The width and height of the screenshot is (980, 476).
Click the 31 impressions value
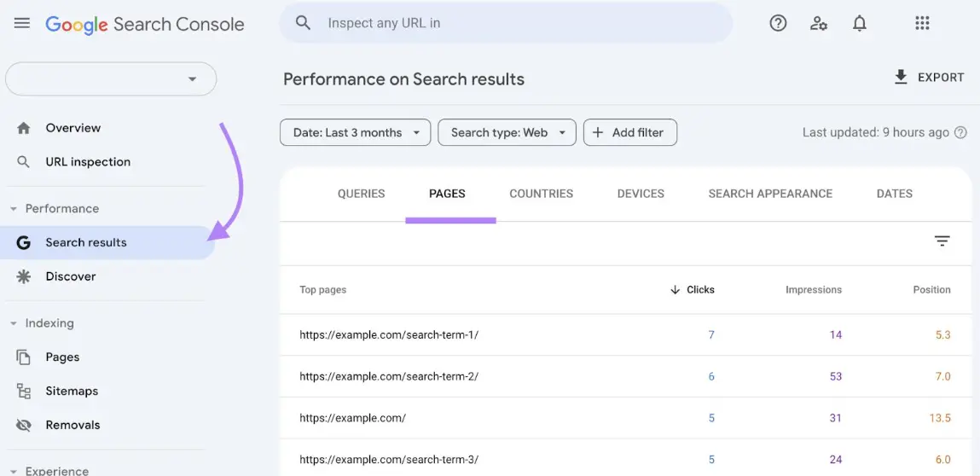point(836,418)
